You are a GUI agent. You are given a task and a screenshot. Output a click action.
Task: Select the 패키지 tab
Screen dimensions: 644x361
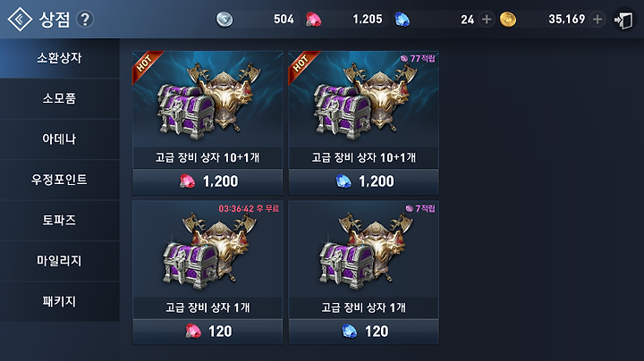(60, 301)
